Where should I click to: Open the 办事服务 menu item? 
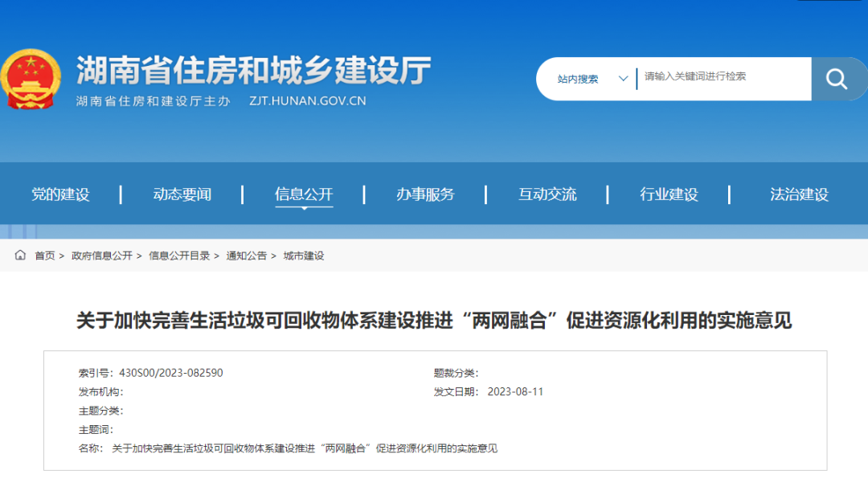coord(425,194)
